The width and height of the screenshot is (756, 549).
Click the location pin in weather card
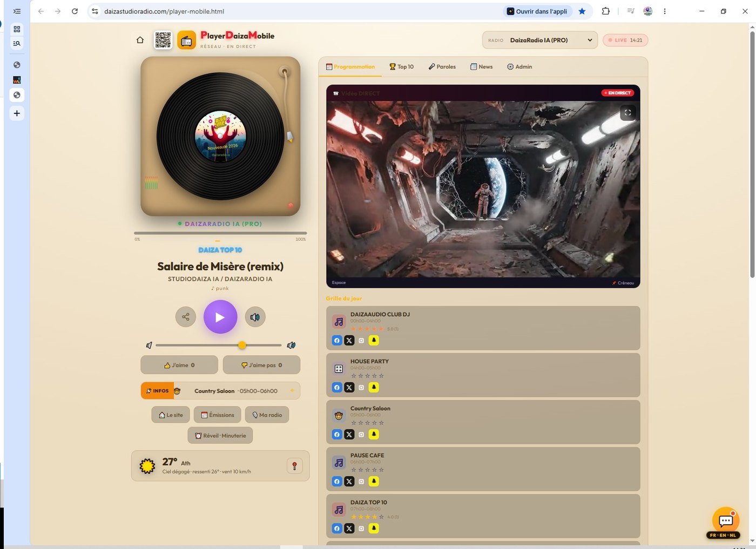pos(294,466)
